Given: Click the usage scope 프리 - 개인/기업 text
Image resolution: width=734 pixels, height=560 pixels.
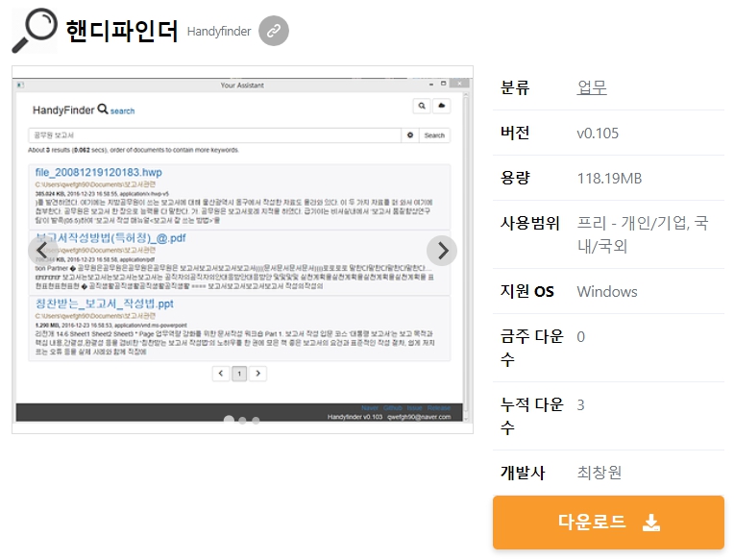Looking at the screenshot, I should click(642, 234).
